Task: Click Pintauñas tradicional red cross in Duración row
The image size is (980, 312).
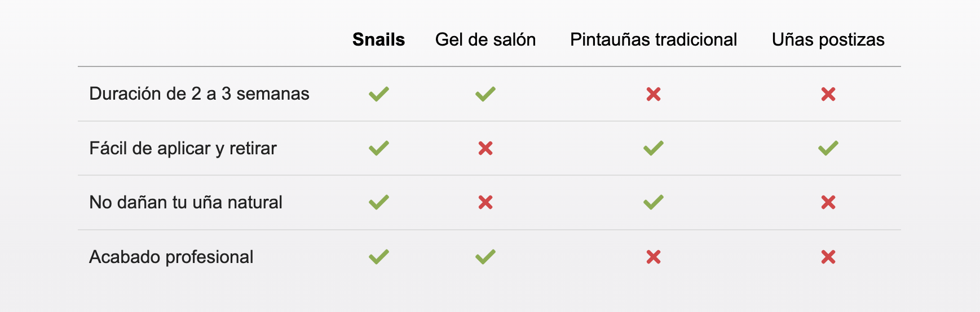Action: (654, 94)
